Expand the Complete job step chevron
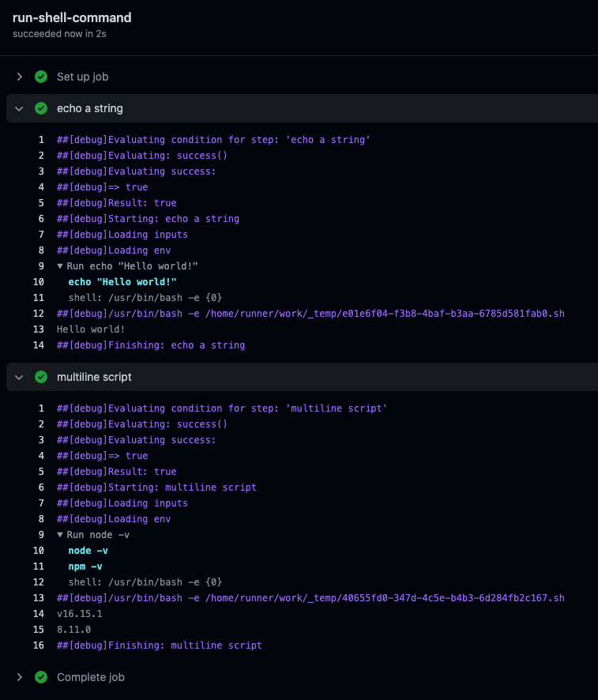The image size is (598, 700). [x=20, y=677]
